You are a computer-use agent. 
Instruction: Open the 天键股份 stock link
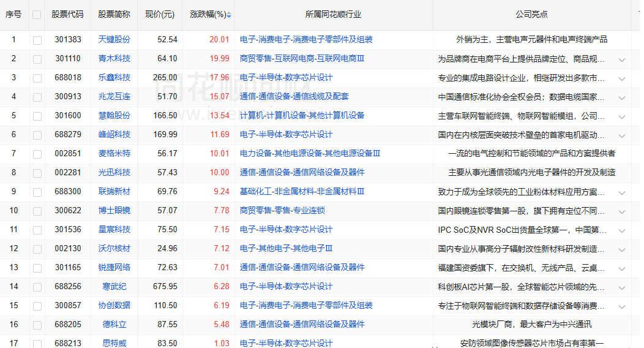pos(114,39)
